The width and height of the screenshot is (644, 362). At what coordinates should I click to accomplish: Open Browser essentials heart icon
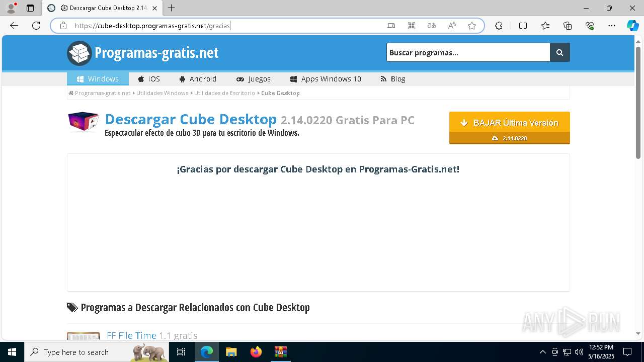click(x=590, y=26)
